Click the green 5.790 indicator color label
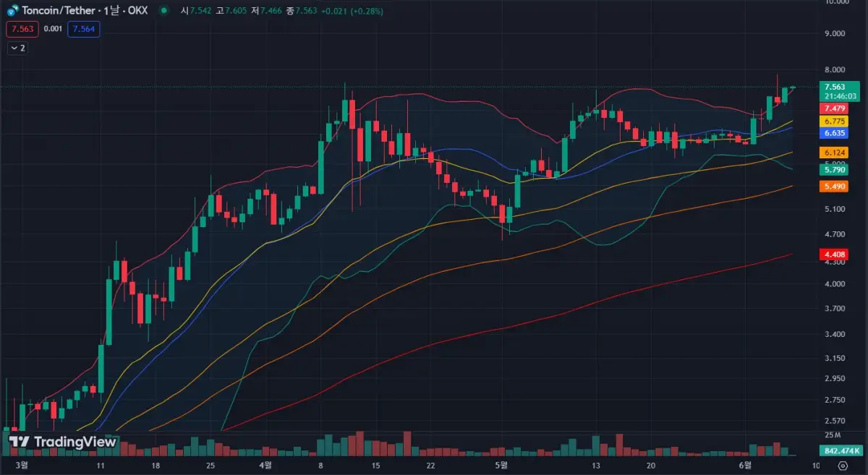 point(833,170)
